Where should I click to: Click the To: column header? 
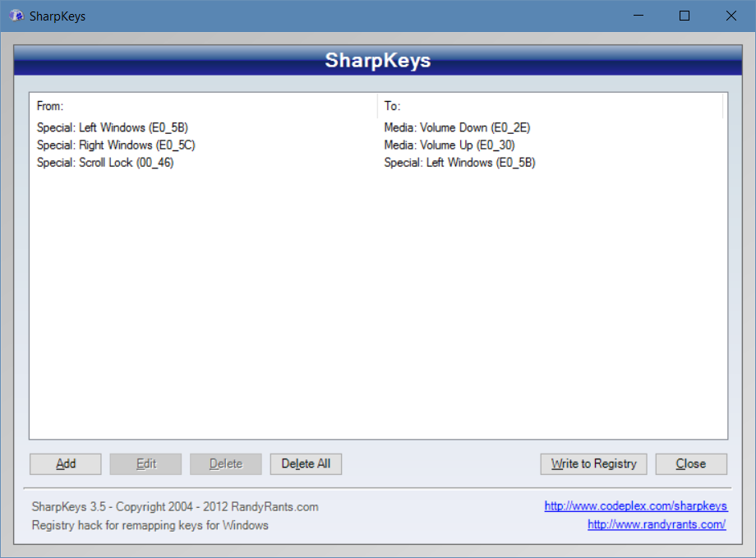point(550,106)
